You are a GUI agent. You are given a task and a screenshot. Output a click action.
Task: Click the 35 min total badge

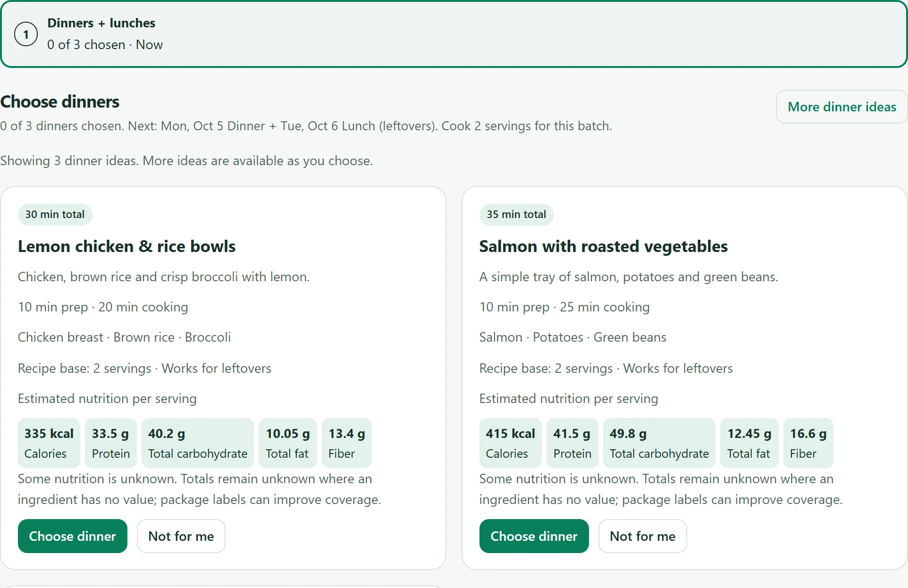517,214
